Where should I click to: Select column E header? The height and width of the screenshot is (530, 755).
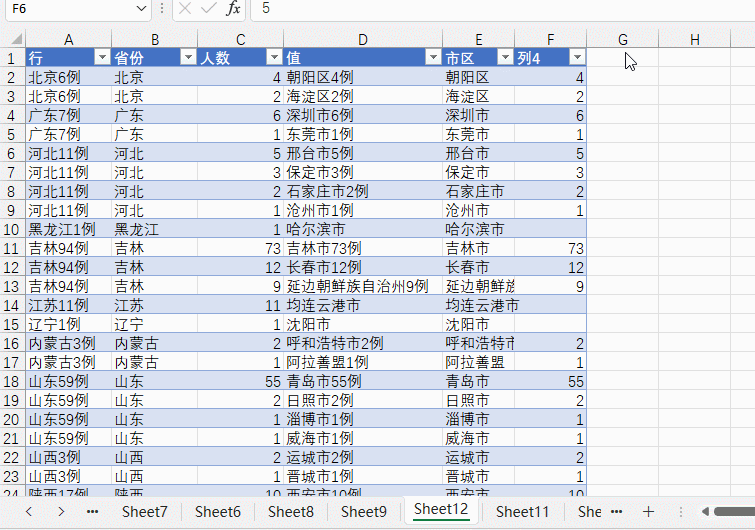[x=479, y=39]
